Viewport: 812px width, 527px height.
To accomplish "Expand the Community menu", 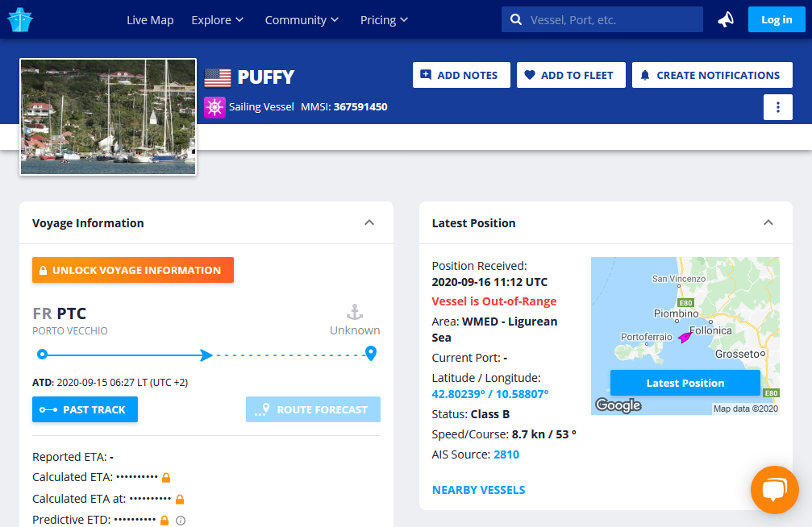I will (302, 19).
